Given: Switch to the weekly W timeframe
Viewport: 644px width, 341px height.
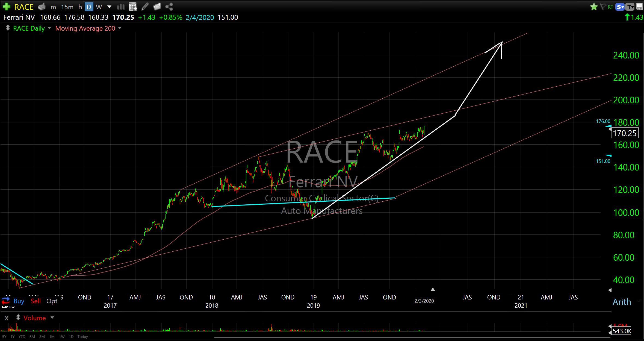Looking at the screenshot, I should (99, 7).
